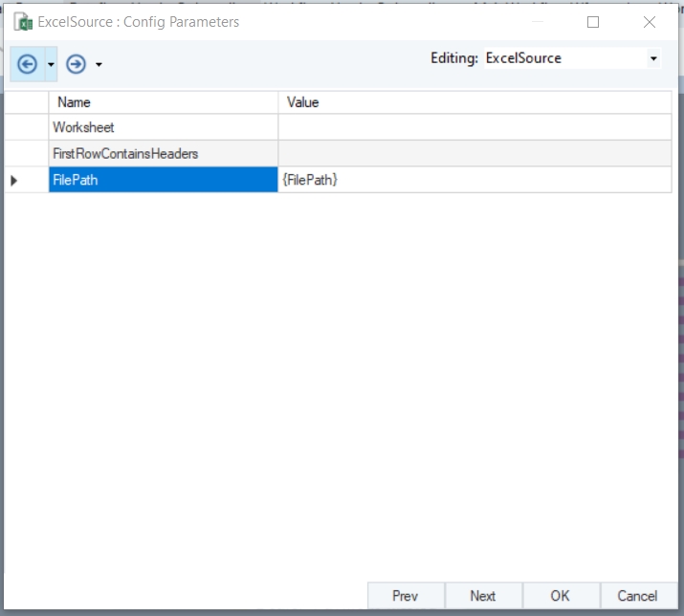The width and height of the screenshot is (684, 616).
Task: Sort by the Value column header
Action: (474, 102)
